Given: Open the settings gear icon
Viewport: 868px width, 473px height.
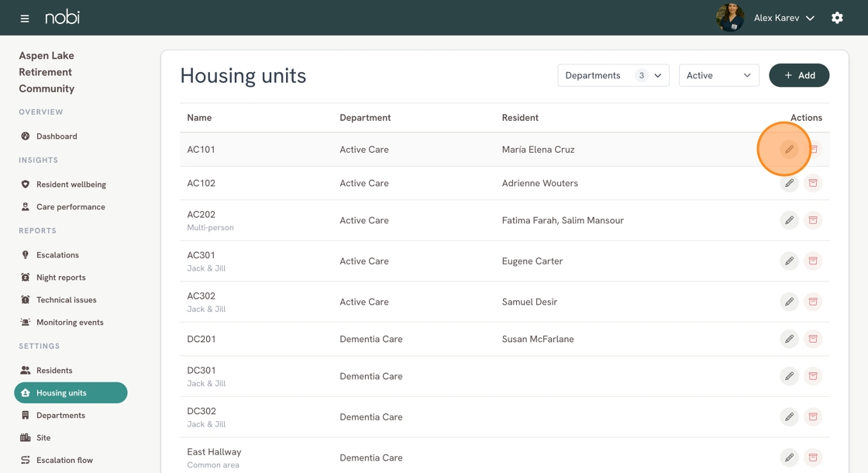Looking at the screenshot, I should coord(837,18).
